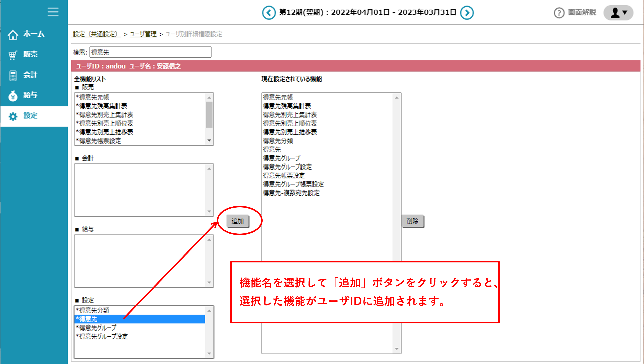Click 給与 list scroll down arrow
This screenshot has width=644, height=364.
point(209,282)
